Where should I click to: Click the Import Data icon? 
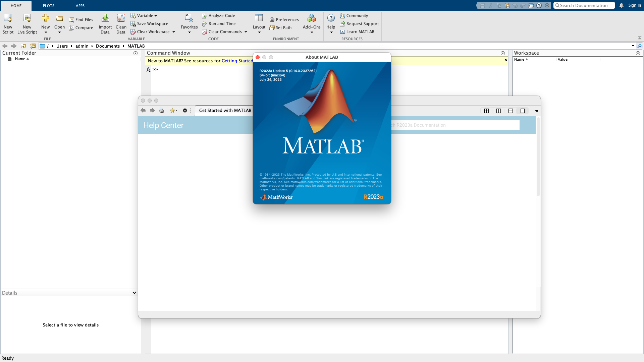click(x=105, y=18)
